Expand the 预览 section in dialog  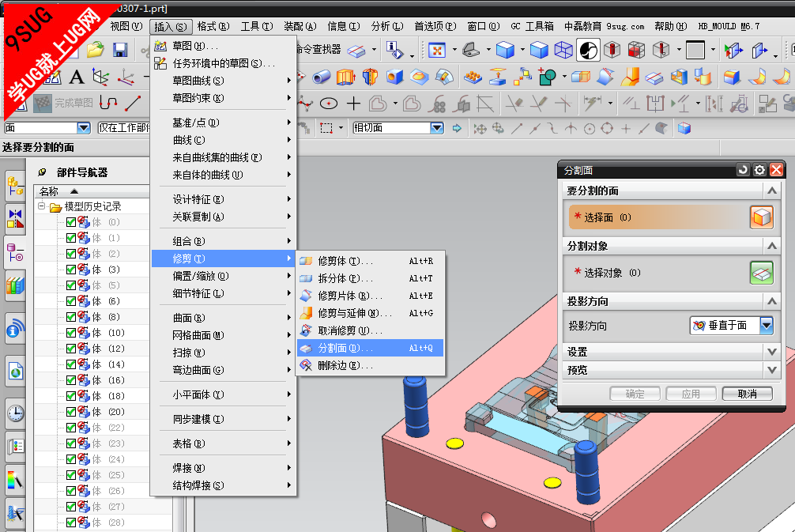coord(771,370)
